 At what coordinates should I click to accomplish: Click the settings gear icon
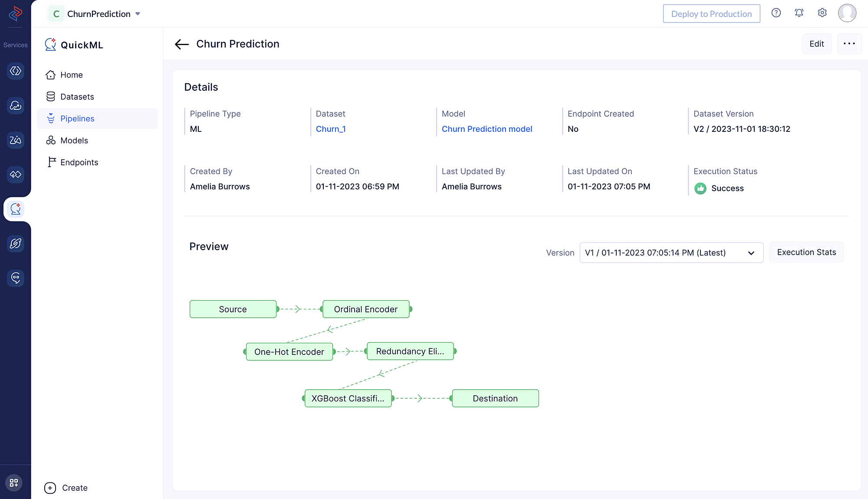click(823, 13)
